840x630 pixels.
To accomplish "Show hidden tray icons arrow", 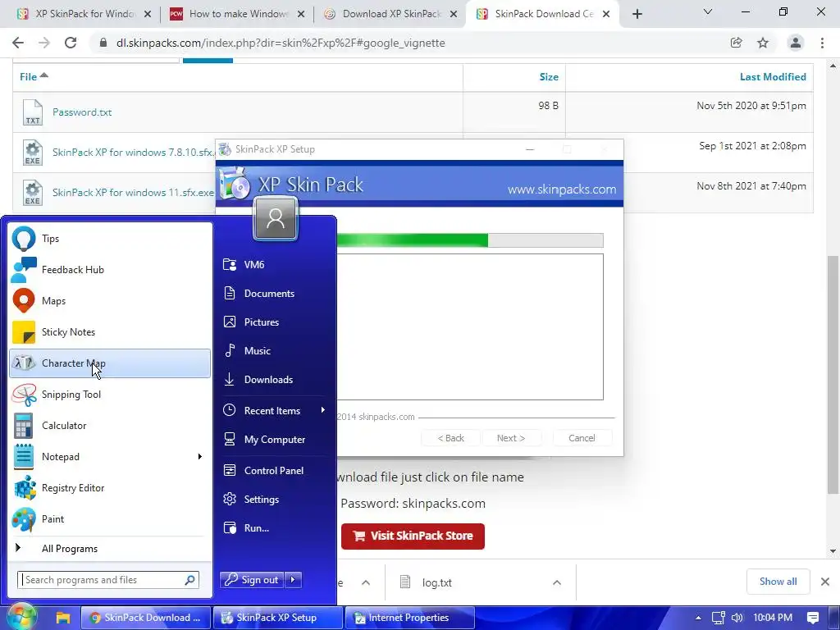I will [698, 618].
